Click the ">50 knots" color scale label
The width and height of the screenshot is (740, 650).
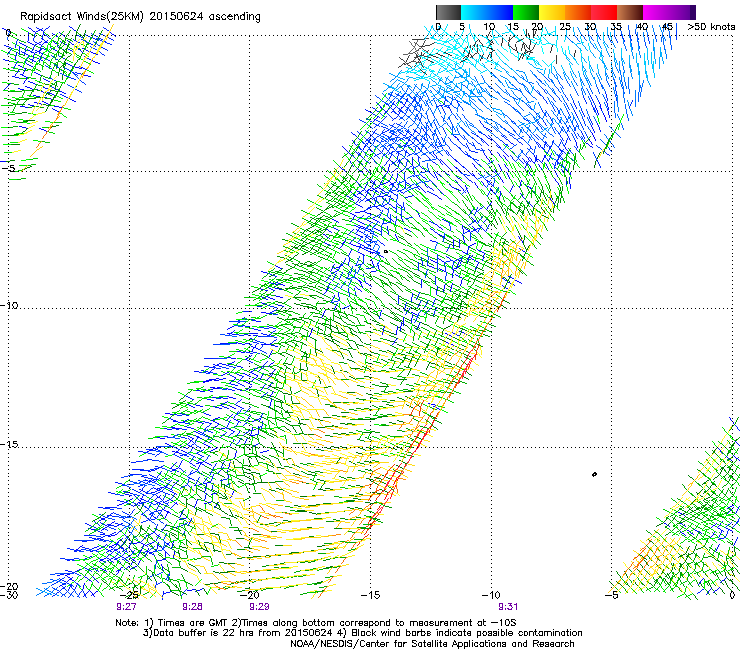[x=711, y=27]
